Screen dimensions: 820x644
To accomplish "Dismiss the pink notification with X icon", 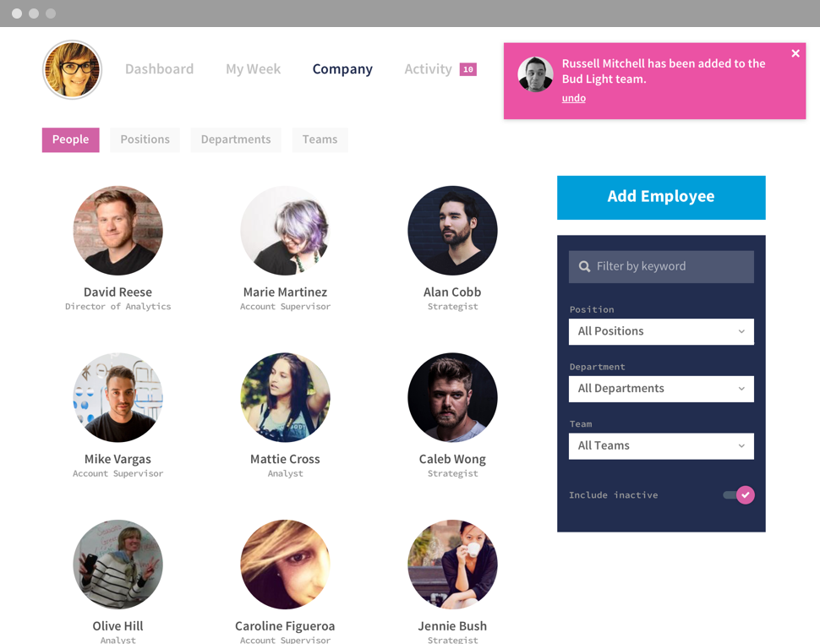I will click(795, 53).
